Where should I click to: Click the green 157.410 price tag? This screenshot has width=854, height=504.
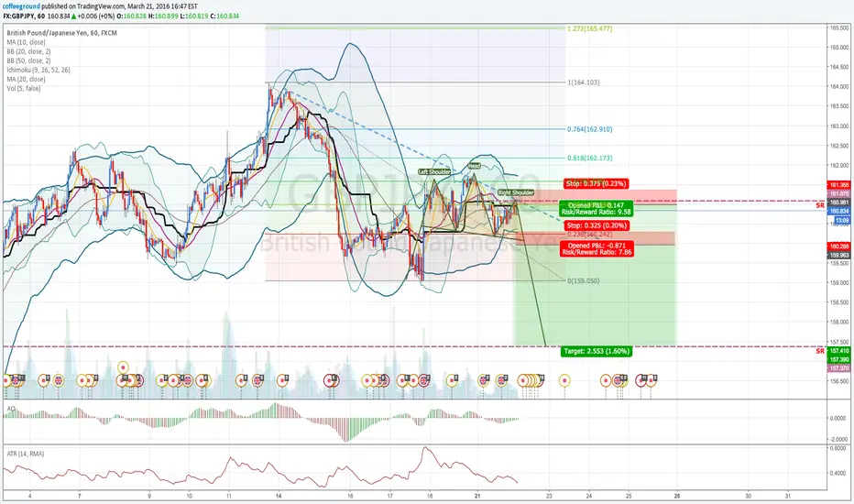[838, 351]
